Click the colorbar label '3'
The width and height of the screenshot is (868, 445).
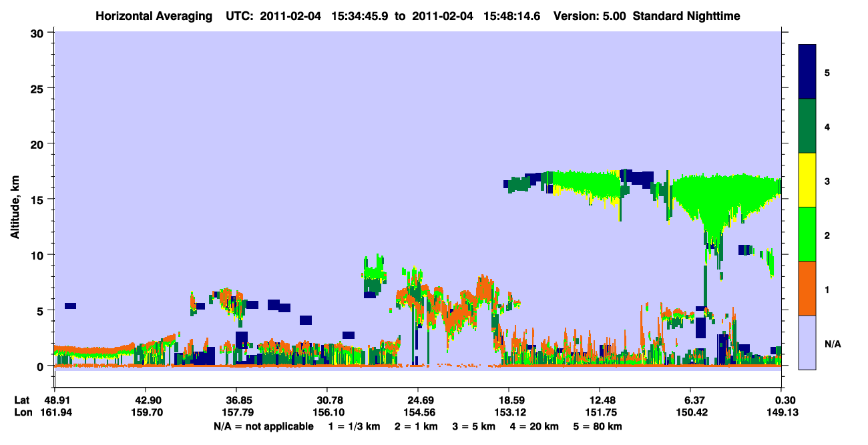click(827, 181)
